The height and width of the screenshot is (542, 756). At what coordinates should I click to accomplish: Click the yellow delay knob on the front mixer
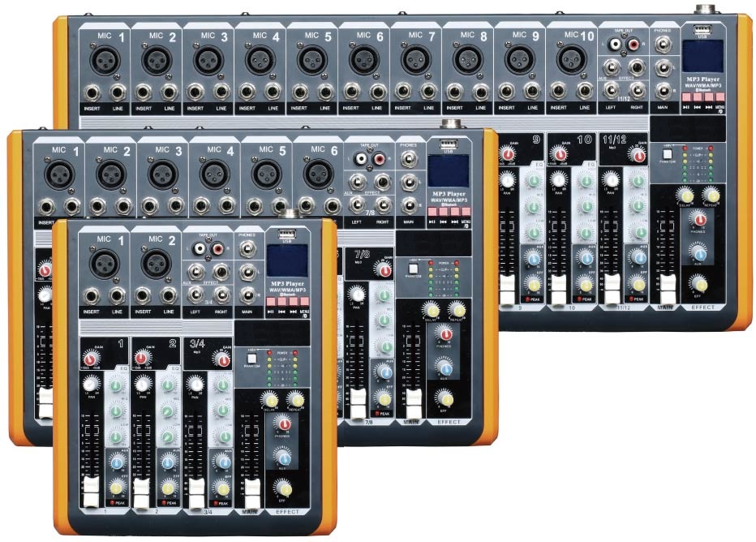click(x=269, y=400)
